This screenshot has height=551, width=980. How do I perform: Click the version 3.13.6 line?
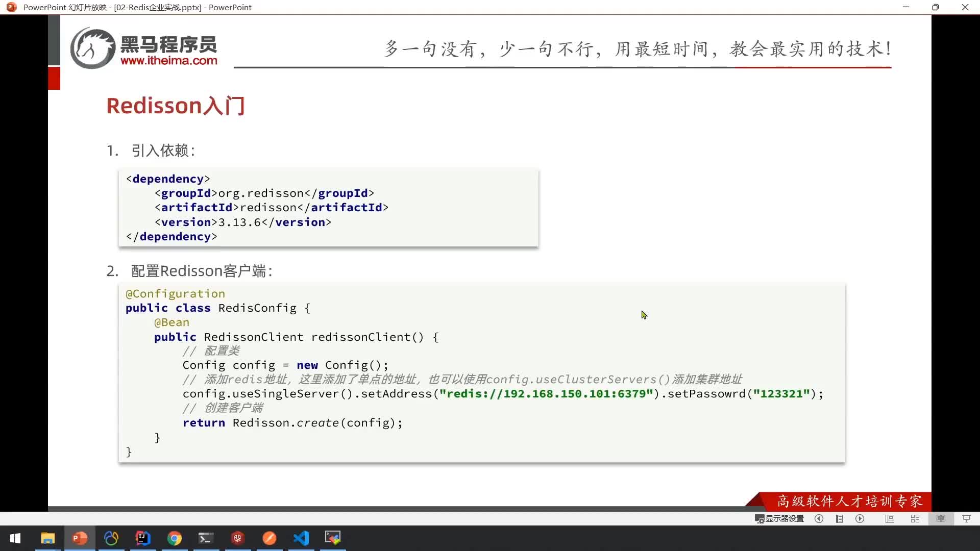pos(243,222)
